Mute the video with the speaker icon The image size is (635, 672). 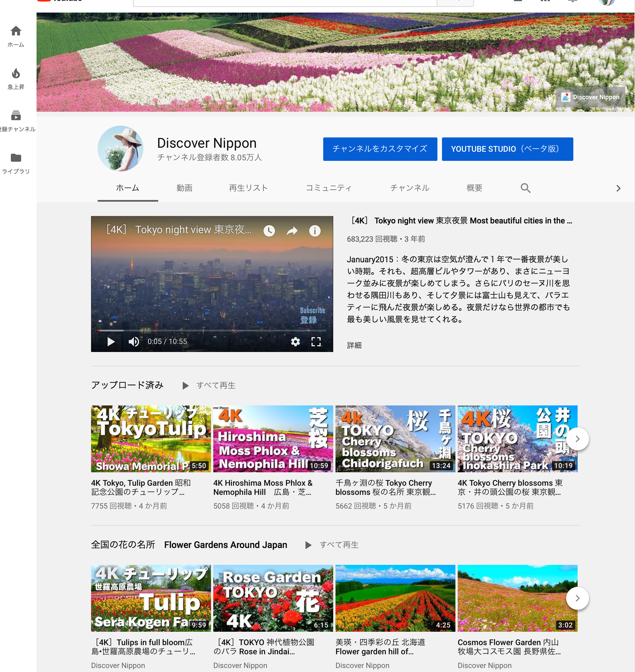coord(134,341)
